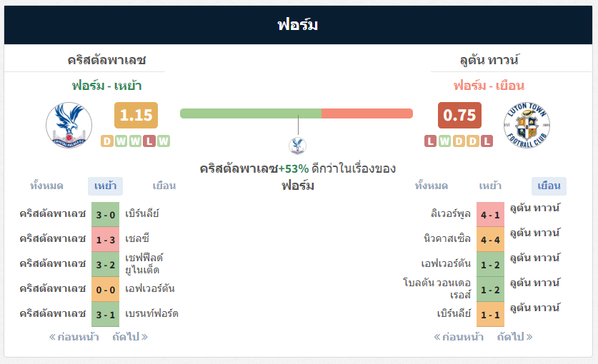Go to ก่อนหน้า under Luton Town results
Image resolution: width=598 pixels, height=364 pixels.
click(x=459, y=337)
